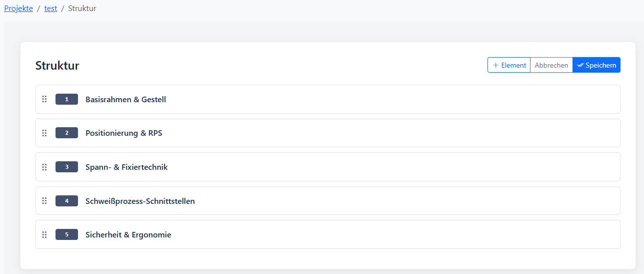
Task: Select drag handle next to Sicherheit & Ergonomie
Action: pyautogui.click(x=44, y=234)
